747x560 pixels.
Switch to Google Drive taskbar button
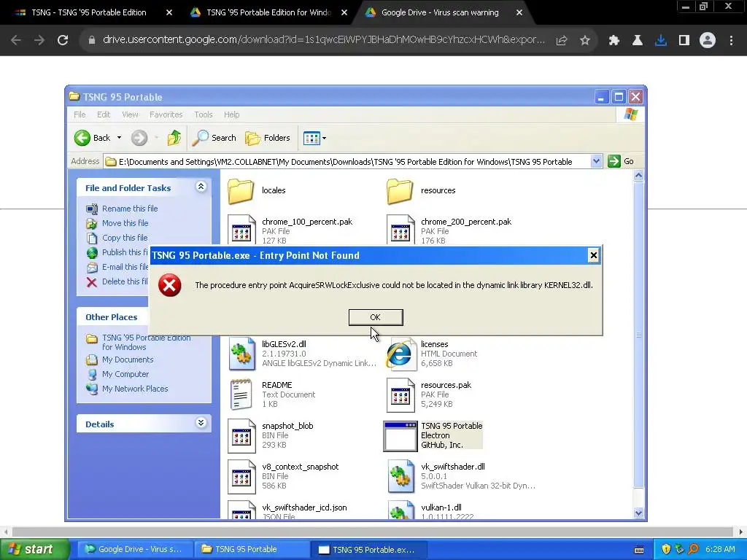click(133, 549)
